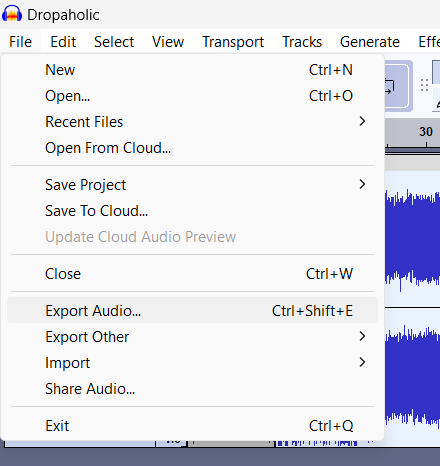Viewport: 440px width, 466px height.
Task: Open the Transport menu
Action: pos(233,42)
